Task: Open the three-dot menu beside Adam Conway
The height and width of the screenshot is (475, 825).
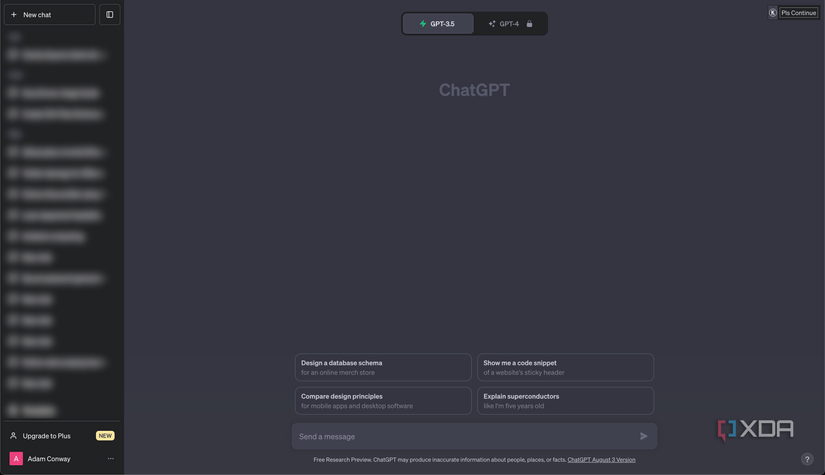Action: (110, 459)
